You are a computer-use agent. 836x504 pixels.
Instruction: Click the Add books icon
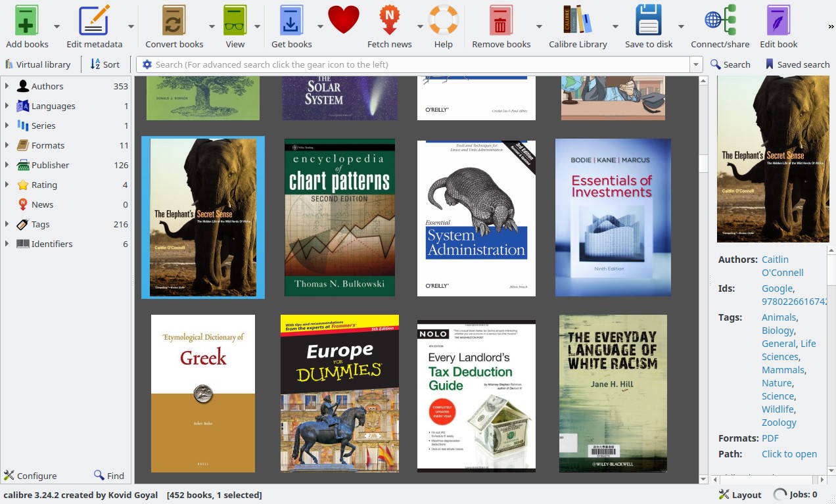(x=27, y=20)
